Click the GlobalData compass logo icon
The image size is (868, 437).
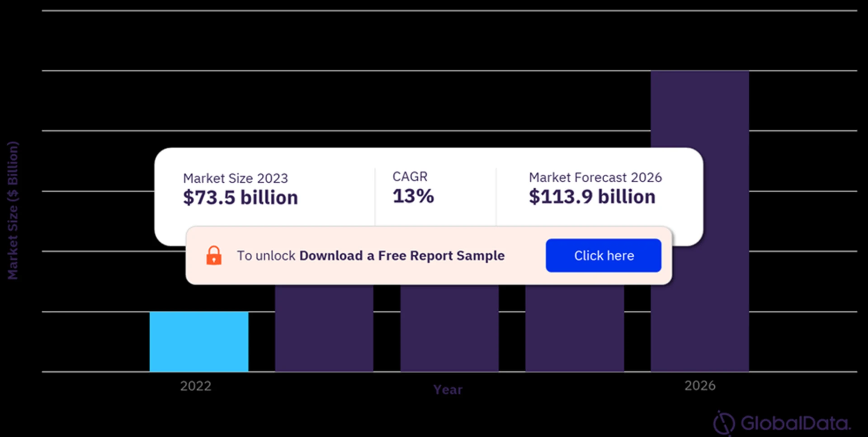pyautogui.click(x=724, y=423)
